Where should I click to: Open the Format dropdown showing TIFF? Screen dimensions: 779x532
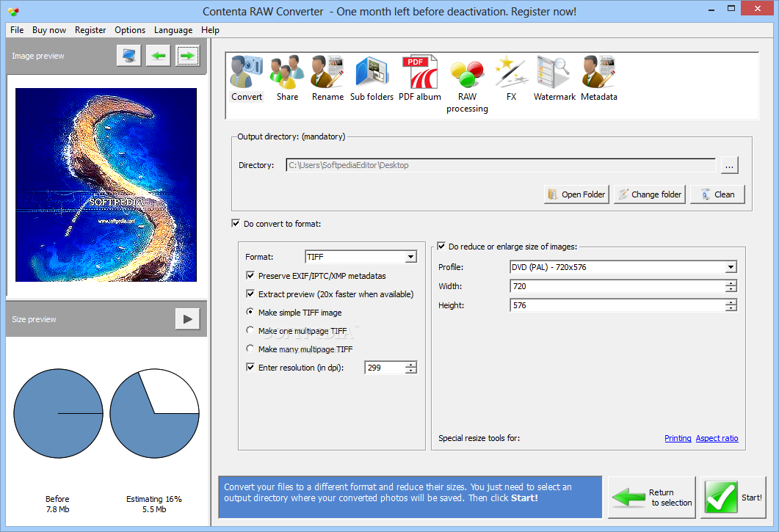tap(360, 257)
